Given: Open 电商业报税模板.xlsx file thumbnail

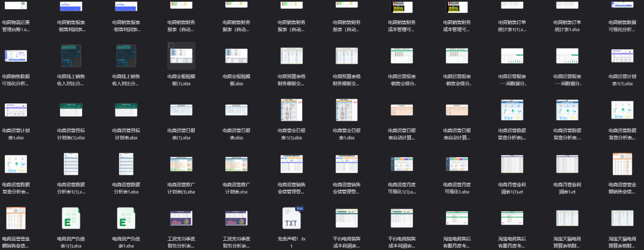Looking at the screenshot, I should [236, 56].
